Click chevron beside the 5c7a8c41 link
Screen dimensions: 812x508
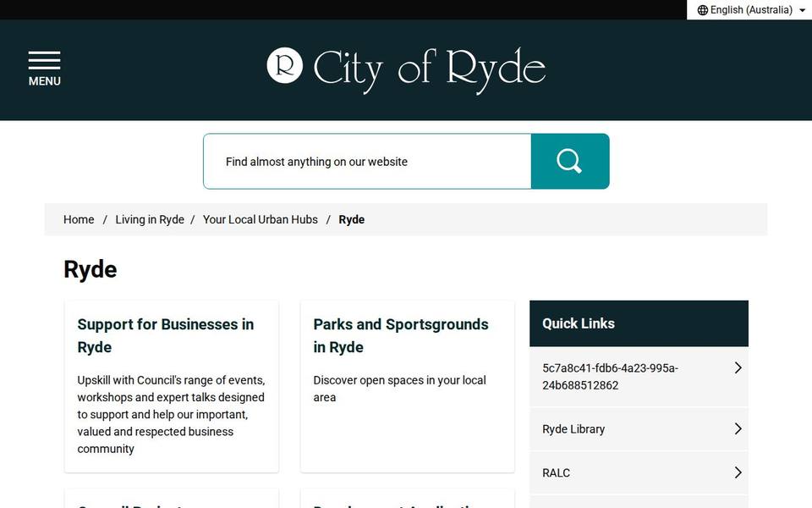pos(738,368)
